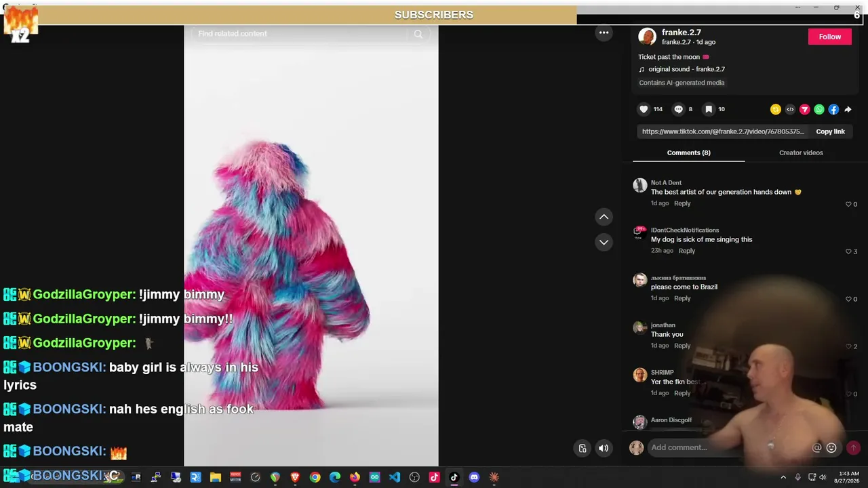Image resolution: width=868 pixels, height=488 pixels.
Task: Open Firefox from the taskbar
Action: 355,477
